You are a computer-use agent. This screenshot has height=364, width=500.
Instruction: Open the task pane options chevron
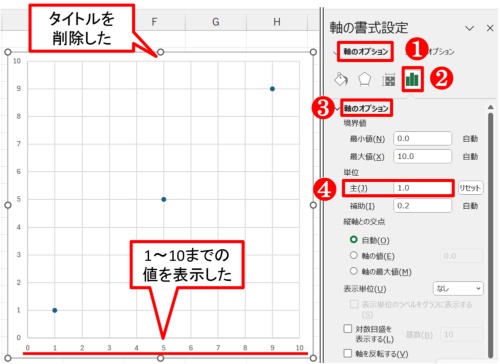tap(469, 28)
